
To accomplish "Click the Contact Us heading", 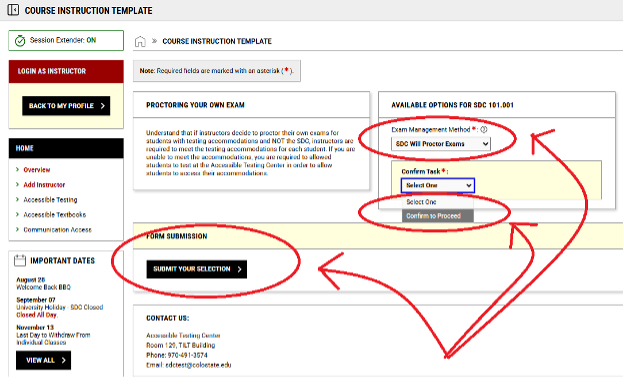I will click(x=168, y=318).
